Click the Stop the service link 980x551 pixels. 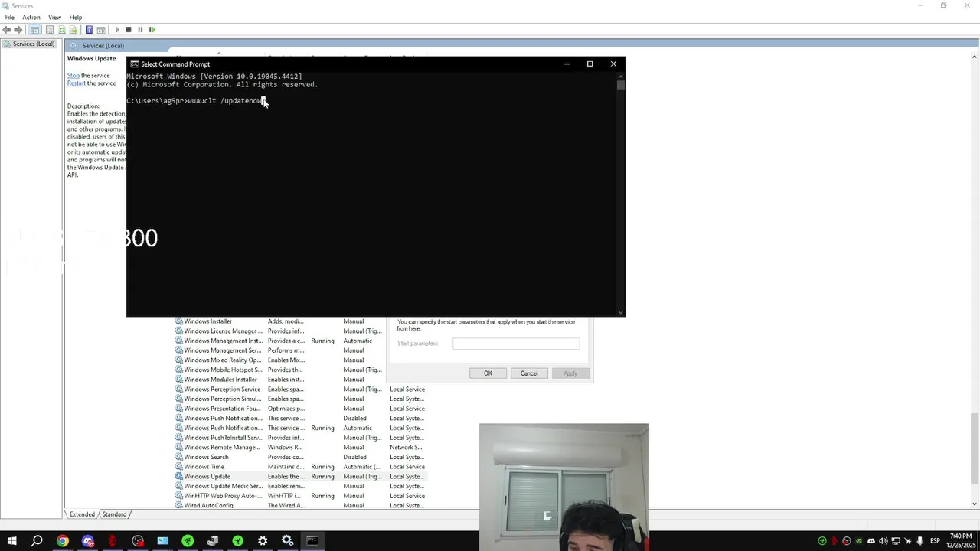pyautogui.click(x=73, y=76)
